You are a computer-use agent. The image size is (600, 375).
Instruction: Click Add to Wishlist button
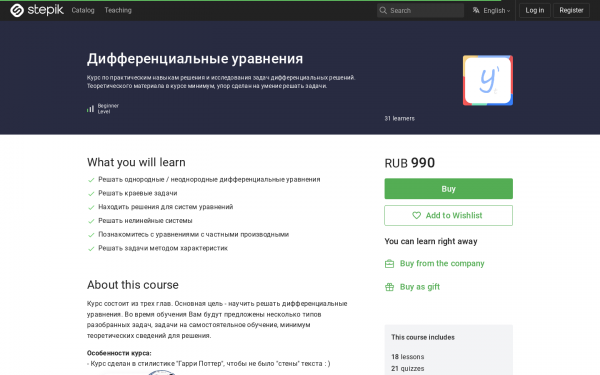(448, 215)
